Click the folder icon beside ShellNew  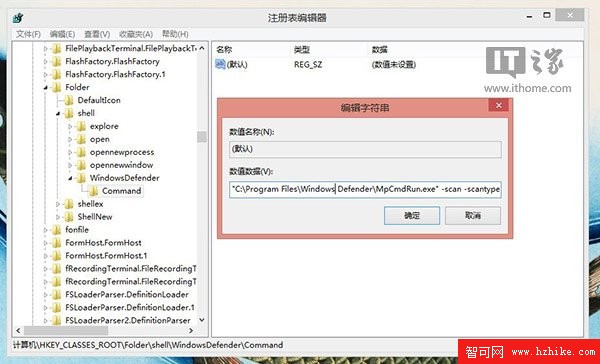(69, 217)
